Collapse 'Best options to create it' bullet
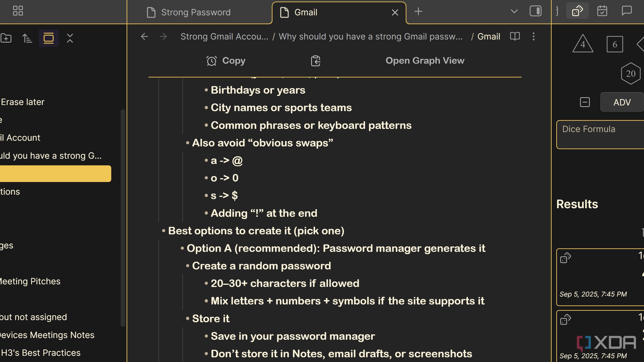Viewport: 644px width, 362px height. tap(163, 231)
